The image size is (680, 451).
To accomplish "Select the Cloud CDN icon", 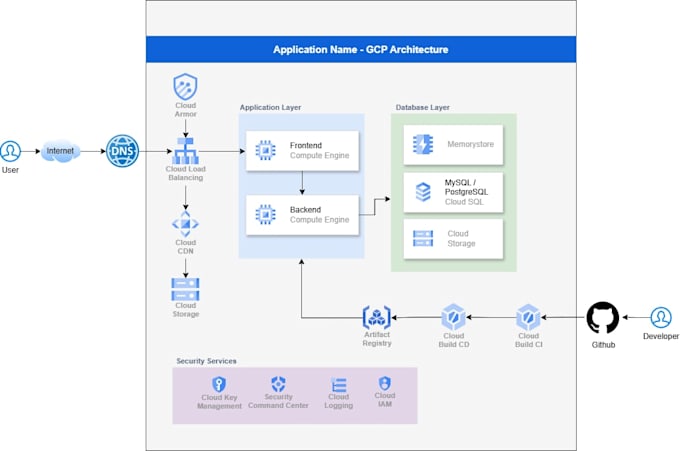I will 186,224.
